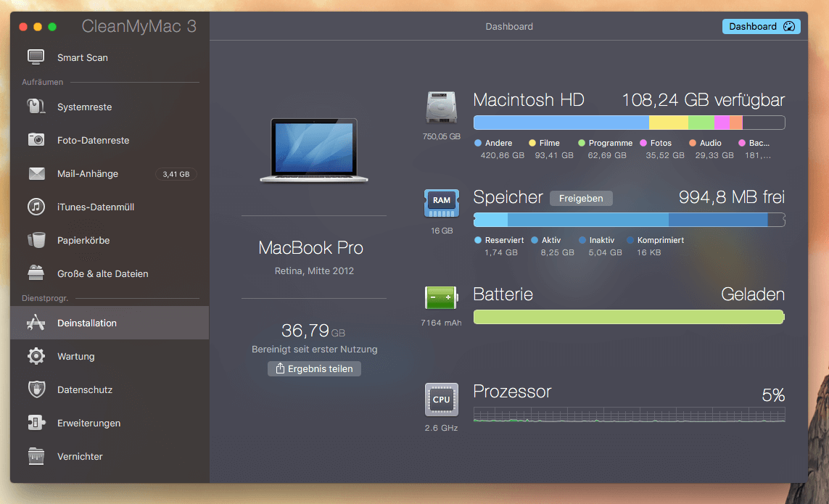The image size is (829, 504).
Task: Click the blue Andere legend dot
Action: click(478, 143)
